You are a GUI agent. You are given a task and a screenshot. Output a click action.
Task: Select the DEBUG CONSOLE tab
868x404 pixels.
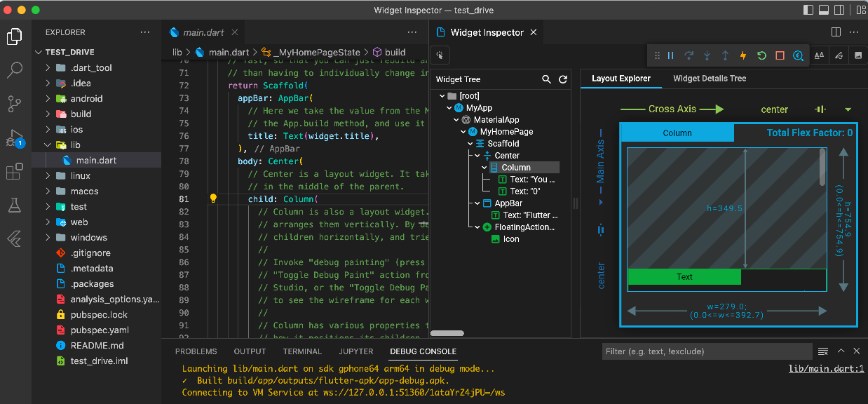[423, 351]
